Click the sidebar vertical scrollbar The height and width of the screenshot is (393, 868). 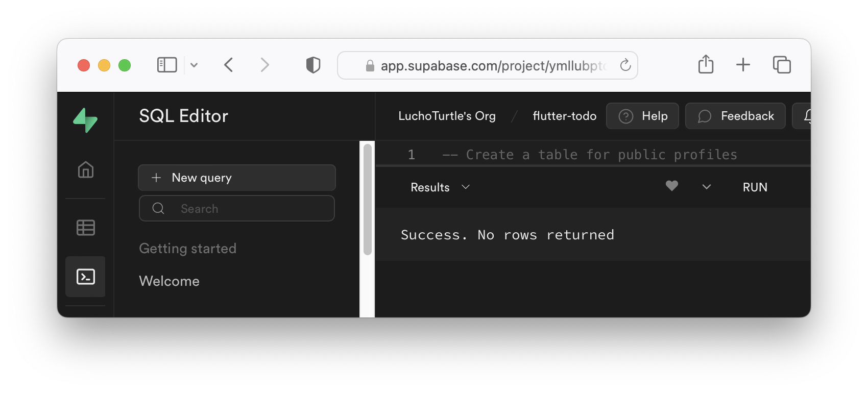[x=367, y=200]
